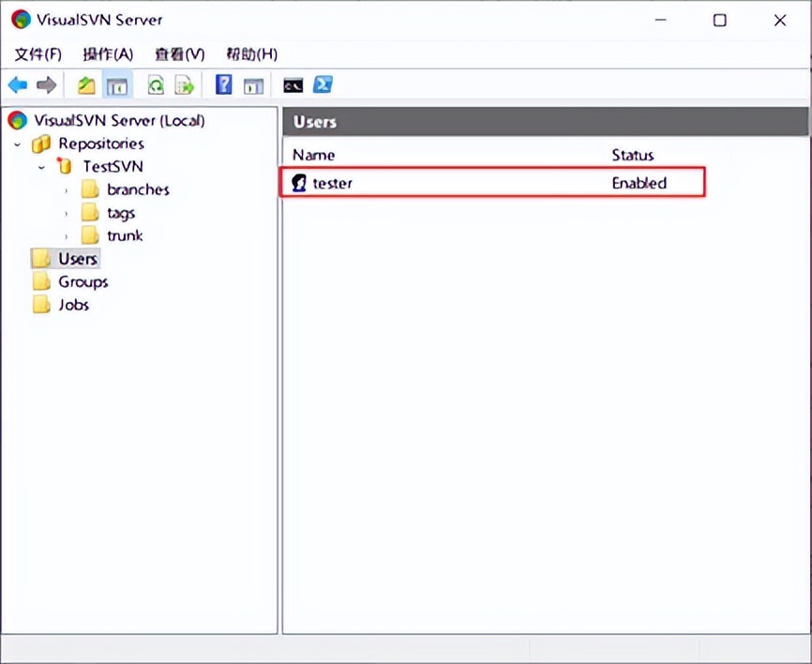Select VisualSVN Server (Local) root node

(119, 120)
